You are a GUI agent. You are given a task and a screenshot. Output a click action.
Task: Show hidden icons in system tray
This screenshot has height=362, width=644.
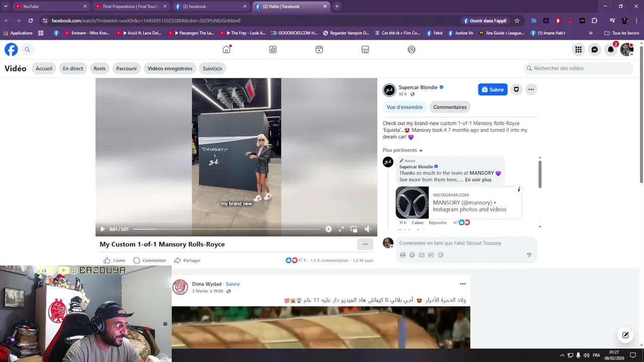(562, 355)
